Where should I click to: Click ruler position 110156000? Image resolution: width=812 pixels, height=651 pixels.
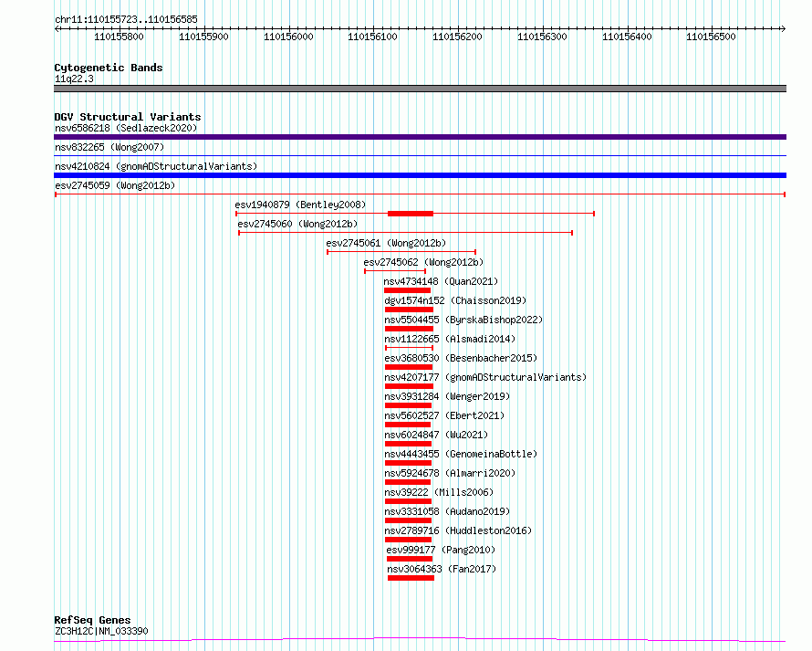pyautogui.click(x=288, y=37)
